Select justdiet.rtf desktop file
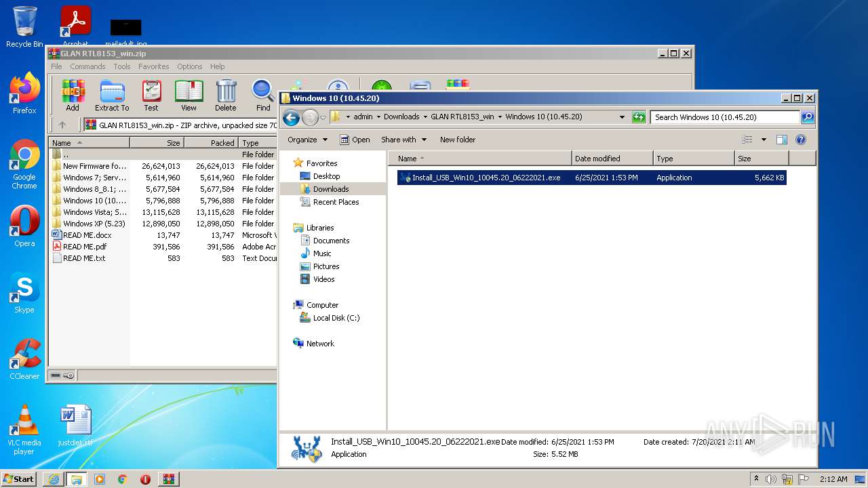The image size is (868, 488). tap(75, 426)
